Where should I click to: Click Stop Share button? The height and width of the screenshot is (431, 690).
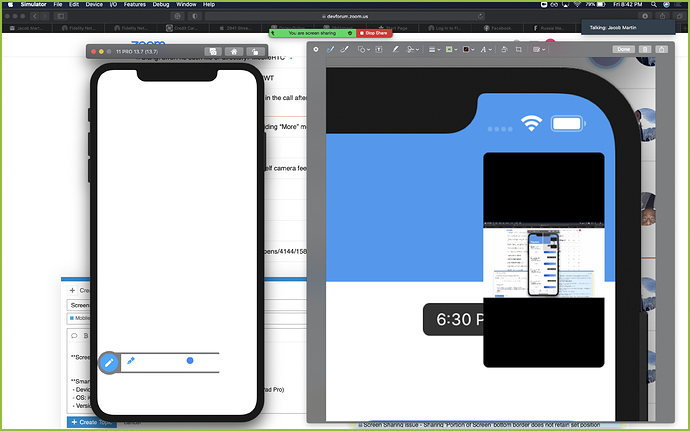tap(374, 33)
